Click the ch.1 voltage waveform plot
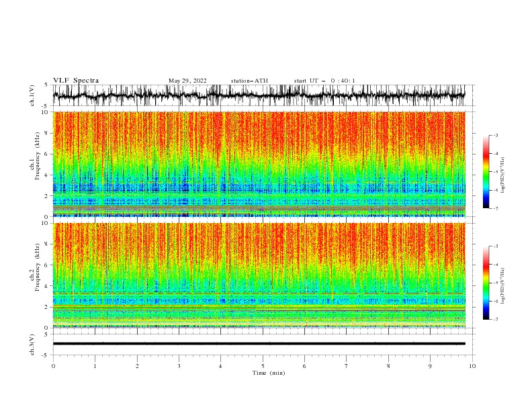The width and height of the screenshot is (532, 411). 259,95
